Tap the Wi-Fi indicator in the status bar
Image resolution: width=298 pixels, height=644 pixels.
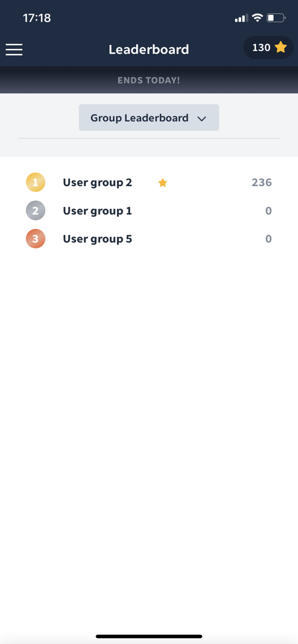pos(257,18)
